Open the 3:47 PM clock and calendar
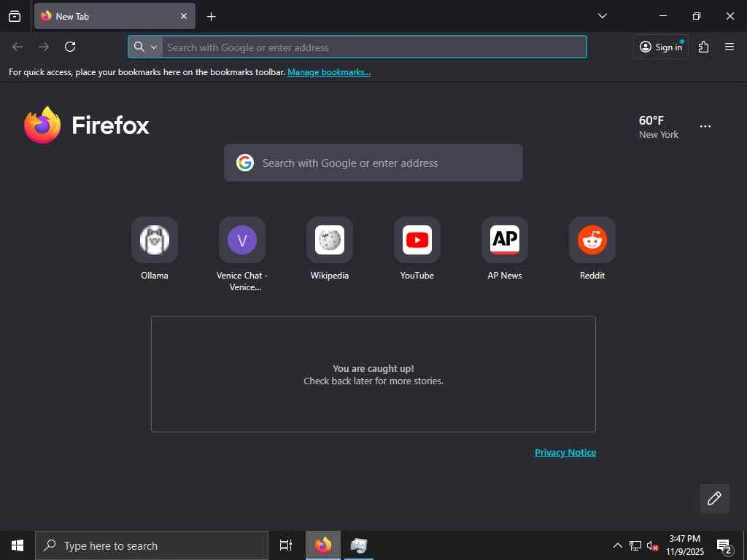The width and height of the screenshot is (747, 560). click(x=684, y=545)
